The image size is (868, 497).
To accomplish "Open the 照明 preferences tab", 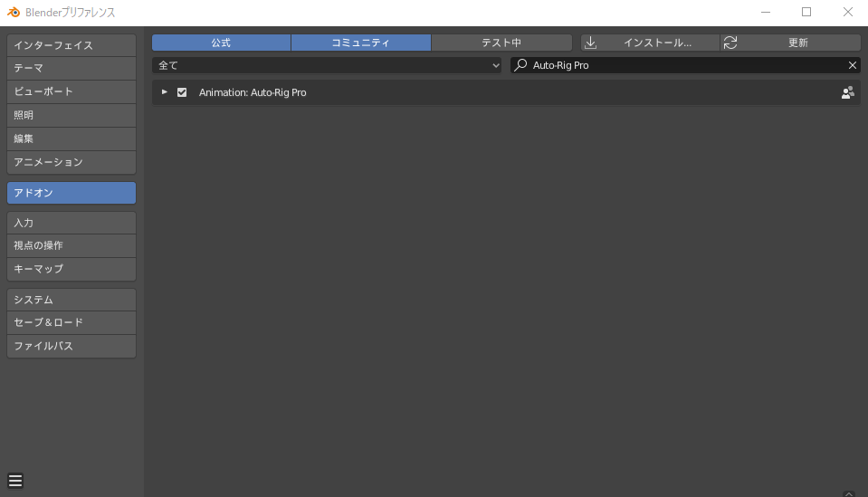I will 72,115.
